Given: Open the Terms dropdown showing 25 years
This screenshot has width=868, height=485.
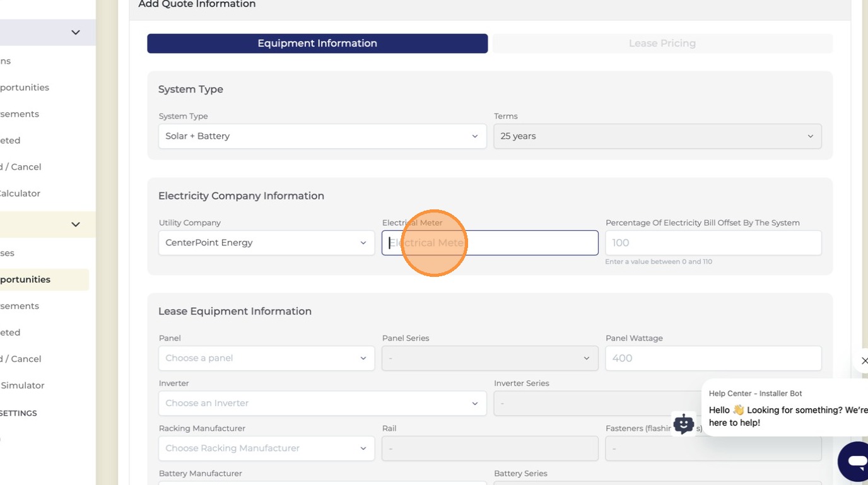Looking at the screenshot, I should coord(657,136).
